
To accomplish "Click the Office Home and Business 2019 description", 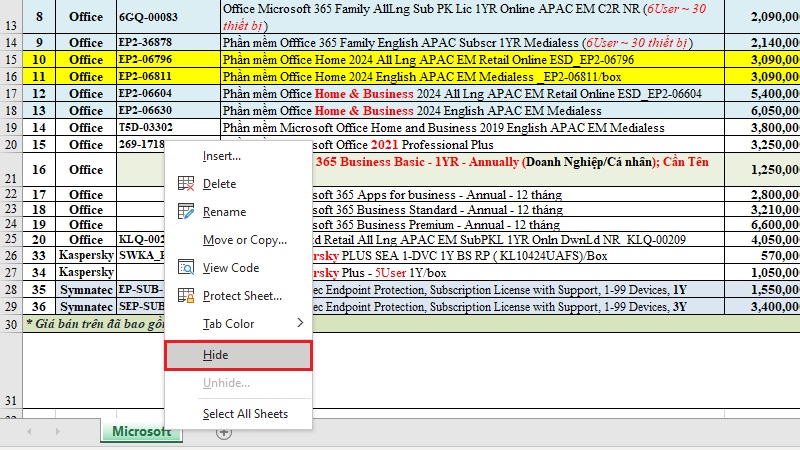I will 472,128.
